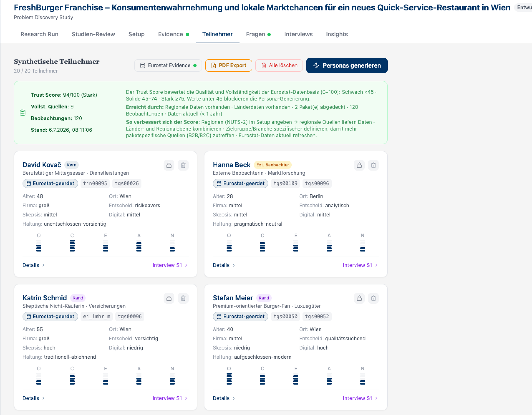This screenshot has width=532, height=415.
Task: Click the name Katrin Schmid
Action: [45, 298]
